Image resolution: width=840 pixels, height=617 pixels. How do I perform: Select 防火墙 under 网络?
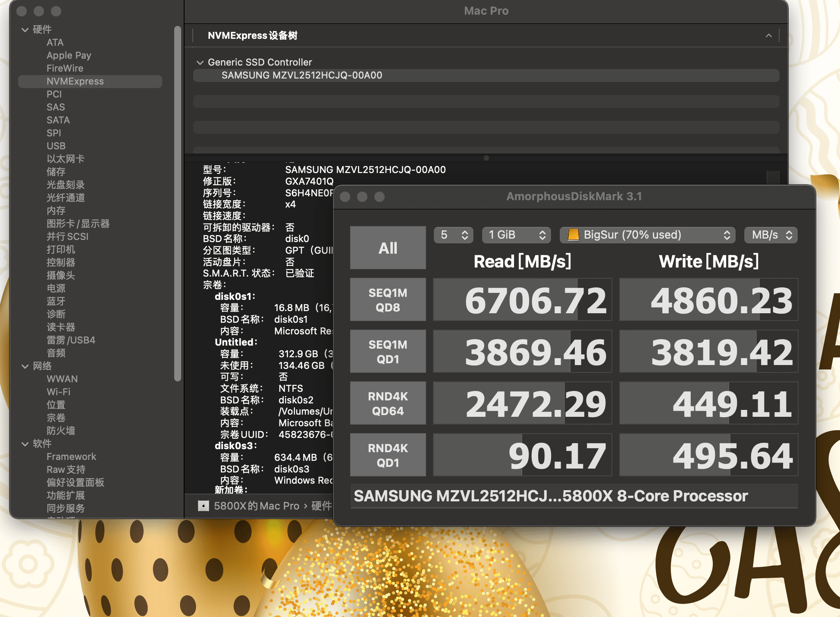click(x=61, y=431)
